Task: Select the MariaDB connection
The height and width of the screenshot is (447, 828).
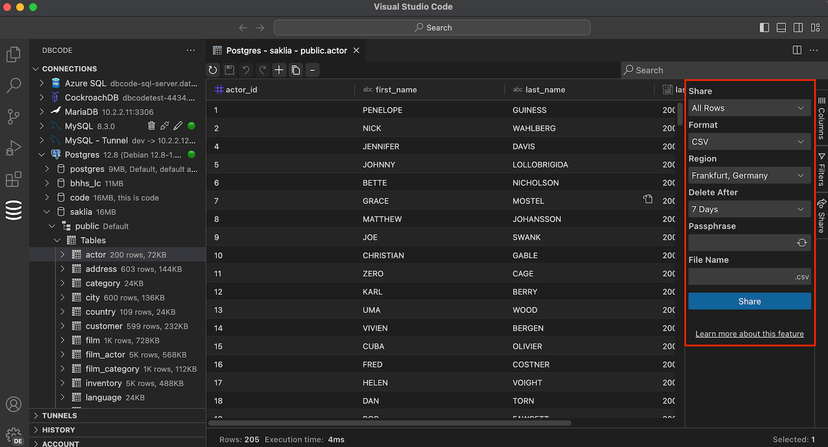Action: (117, 111)
